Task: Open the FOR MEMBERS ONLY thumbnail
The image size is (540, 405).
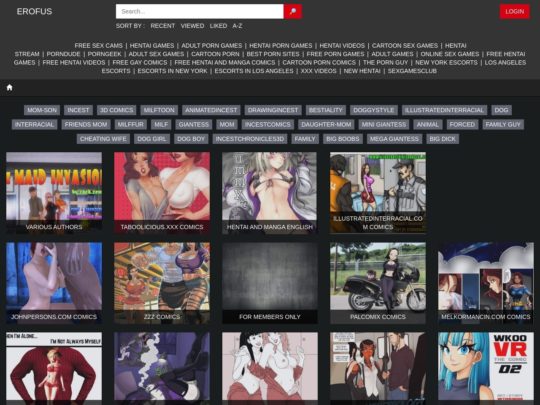Action: [270, 283]
